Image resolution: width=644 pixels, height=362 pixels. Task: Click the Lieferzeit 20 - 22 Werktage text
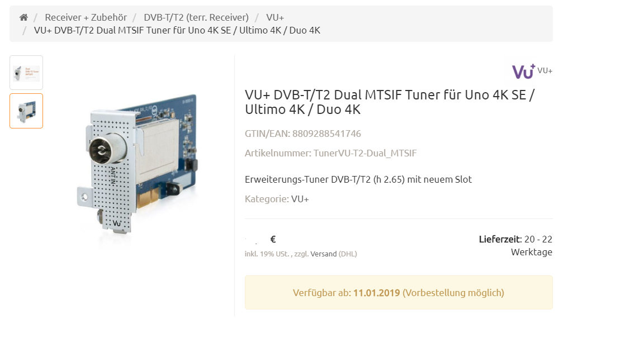(x=515, y=245)
